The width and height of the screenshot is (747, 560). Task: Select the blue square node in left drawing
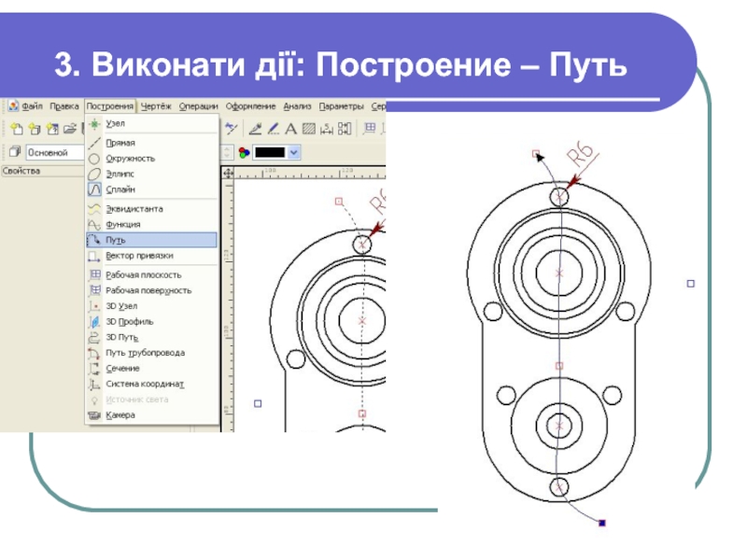click(258, 404)
